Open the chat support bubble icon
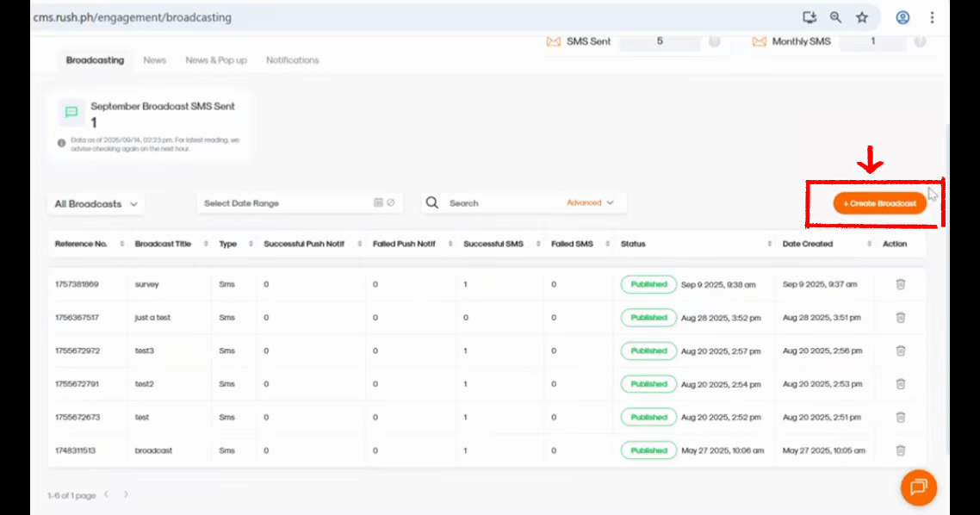The width and height of the screenshot is (980, 515). pyautogui.click(x=918, y=487)
